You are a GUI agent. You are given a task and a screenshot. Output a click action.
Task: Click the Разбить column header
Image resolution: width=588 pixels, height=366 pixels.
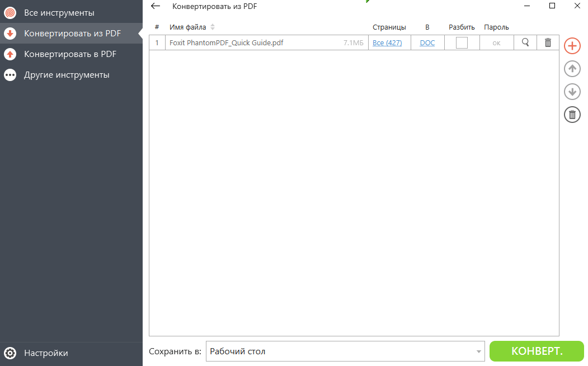(x=462, y=27)
